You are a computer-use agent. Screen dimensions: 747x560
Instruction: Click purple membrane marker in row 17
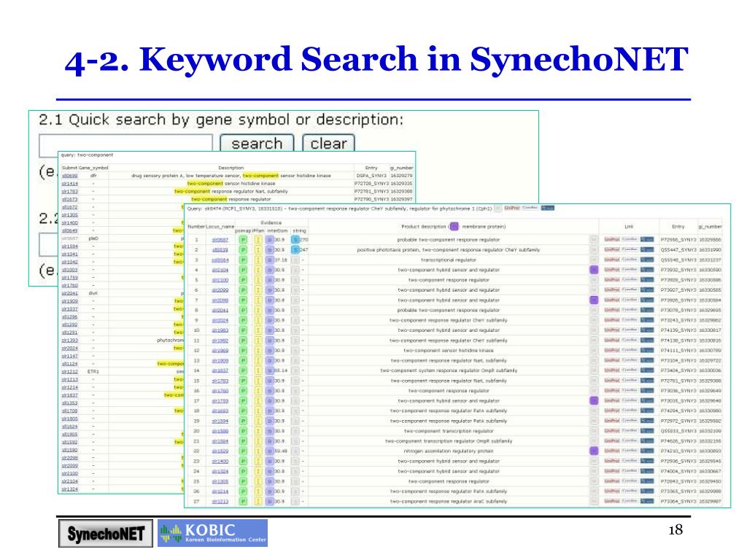594,401
